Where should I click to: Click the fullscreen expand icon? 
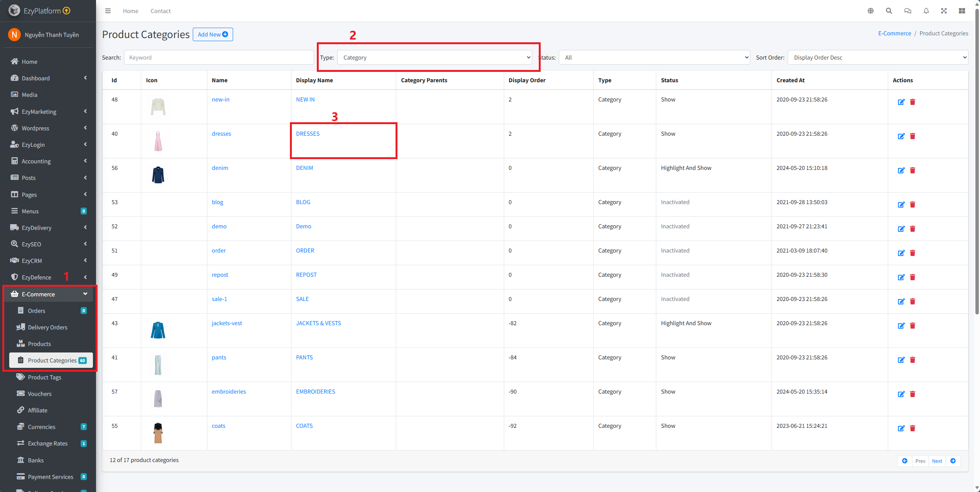click(x=944, y=11)
